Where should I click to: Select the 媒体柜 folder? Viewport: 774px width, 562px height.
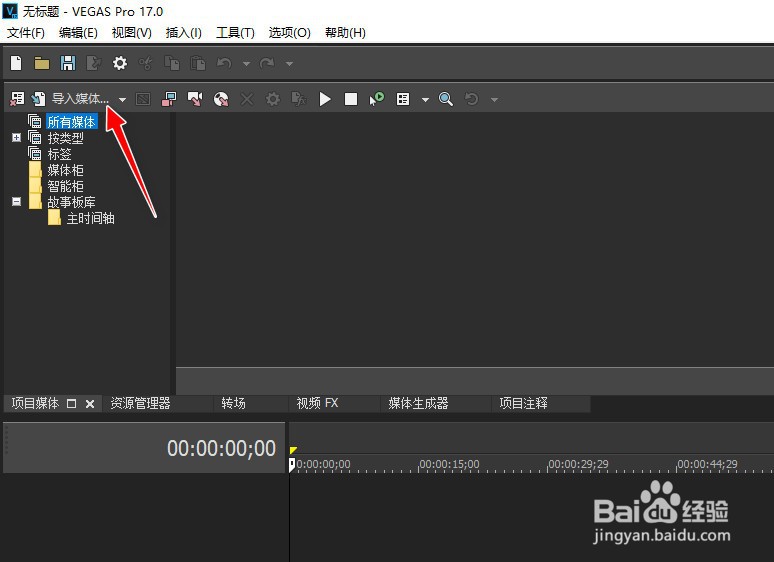click(65, 170)
